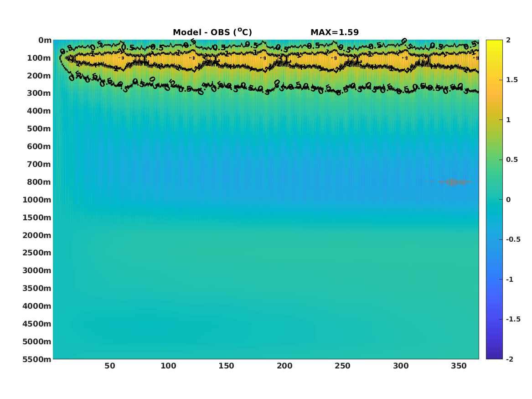Select the '4500m' depth axis label
Viewport: 532px width, 399px height.
pyautogui.click(x=37, y=324)
